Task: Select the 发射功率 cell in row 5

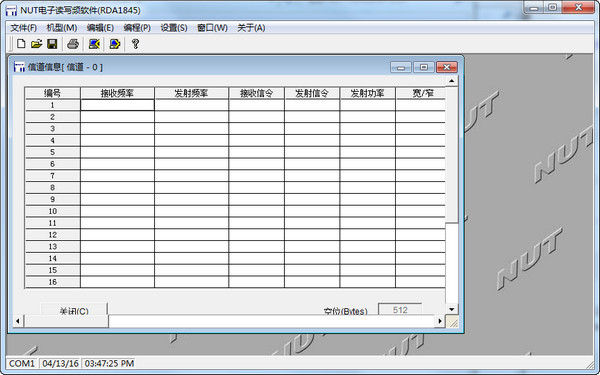Action: (367, 152)
